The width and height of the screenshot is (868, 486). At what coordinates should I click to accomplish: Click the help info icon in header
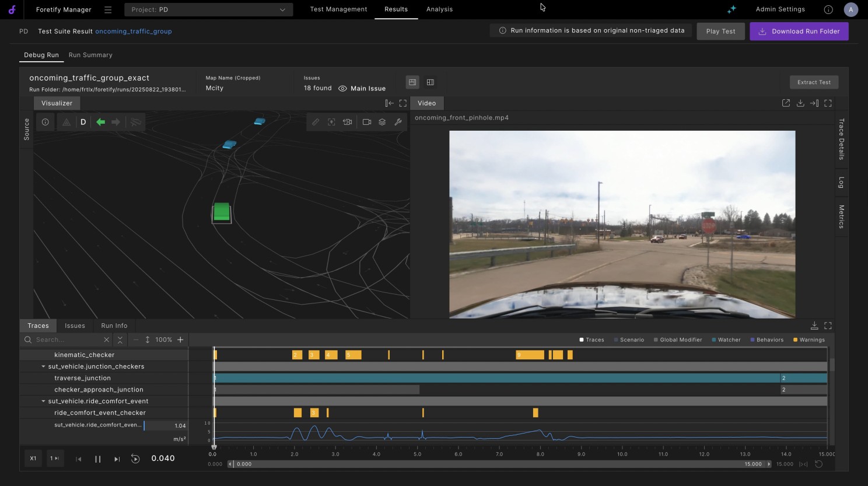click(828, 9)
